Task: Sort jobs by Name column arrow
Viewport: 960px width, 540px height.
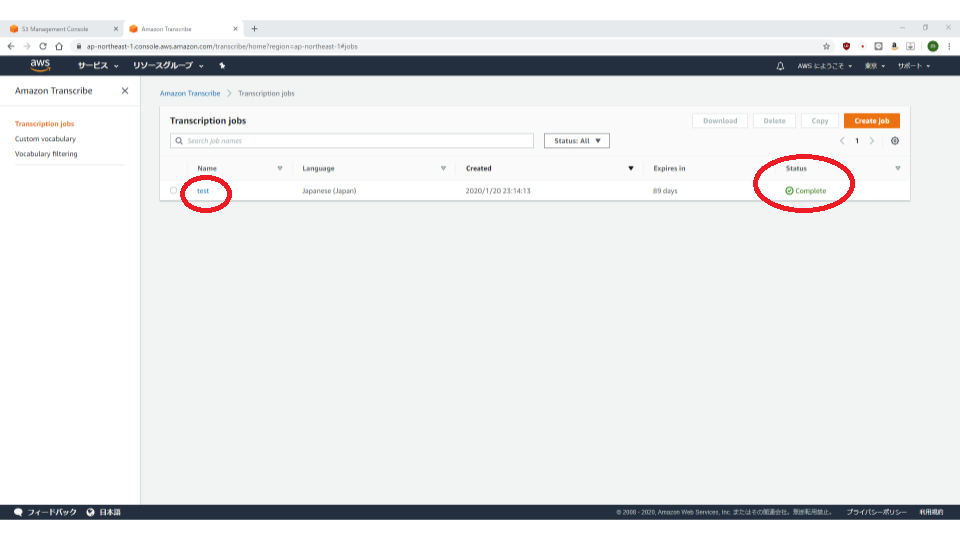Action: click(x=280, y=168)
